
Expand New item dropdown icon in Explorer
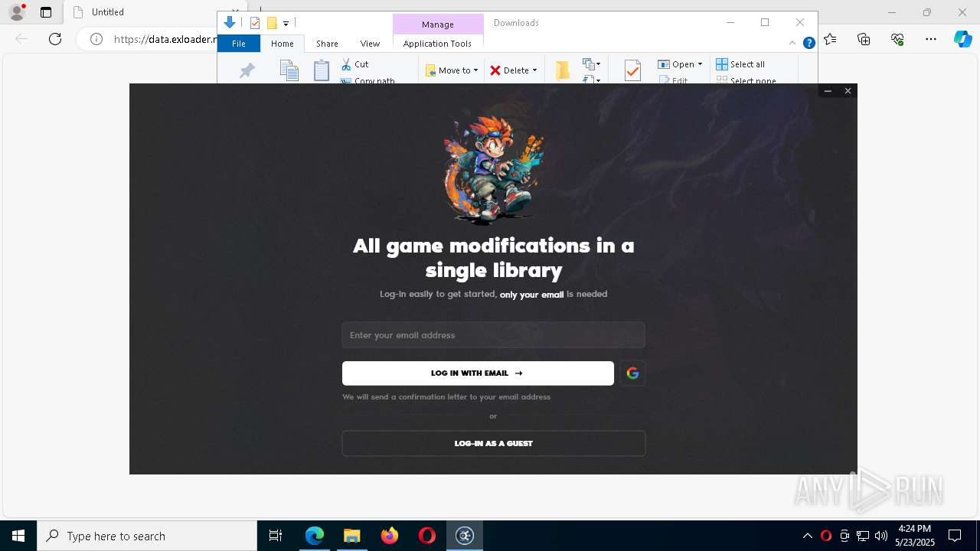[x=592, y=64]
